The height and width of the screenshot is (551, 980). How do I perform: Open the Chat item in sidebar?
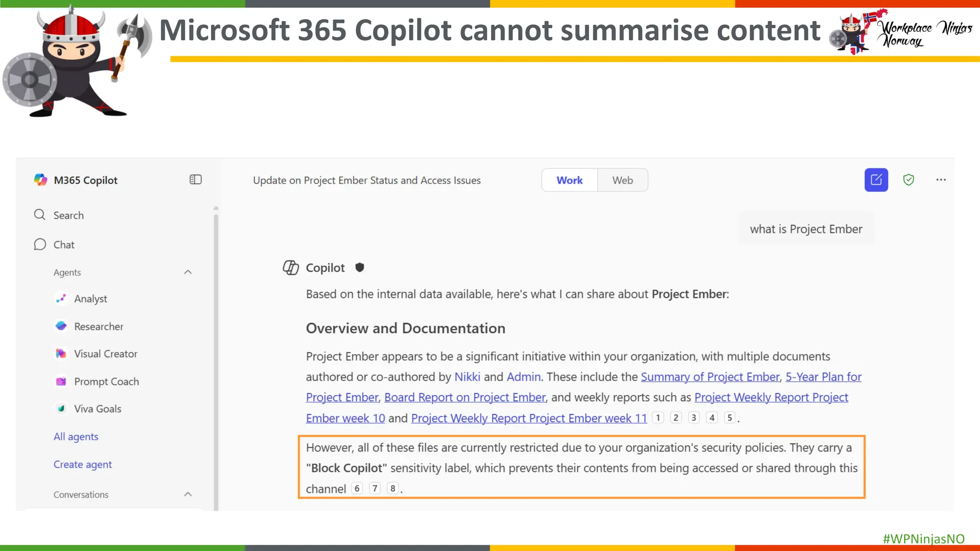pyautogui.click(x=64, y=245)
